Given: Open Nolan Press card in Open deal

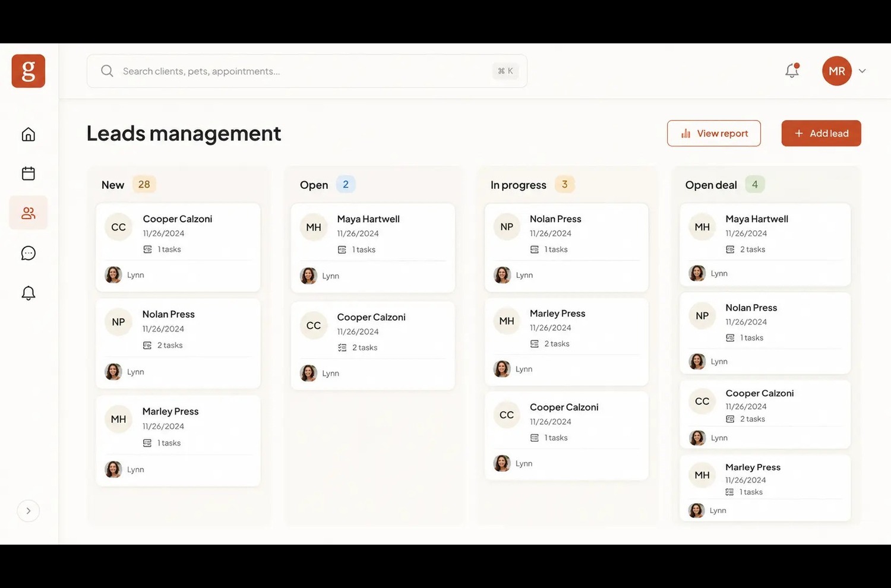Looking at the screenshot, I should point(765,333).
